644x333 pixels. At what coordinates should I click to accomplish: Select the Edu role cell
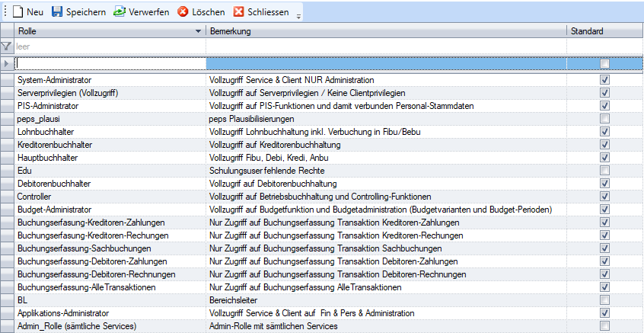click(110, 171)
